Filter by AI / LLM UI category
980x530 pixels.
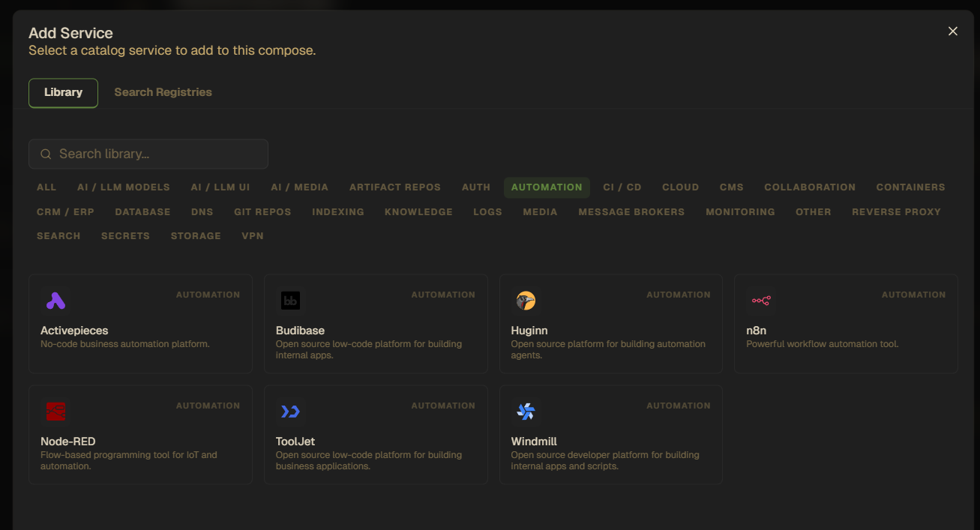(x=220, y=187)
